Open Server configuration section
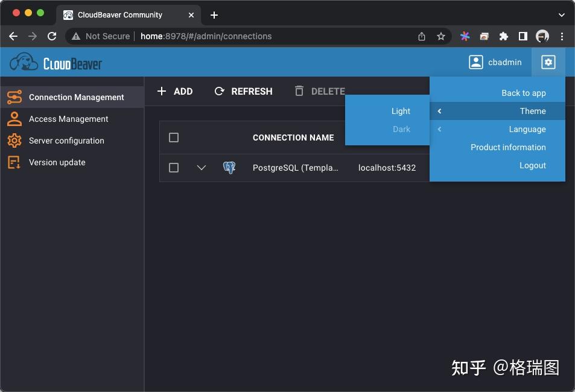This screenshot has width=575, height=392. coord(72,141)
